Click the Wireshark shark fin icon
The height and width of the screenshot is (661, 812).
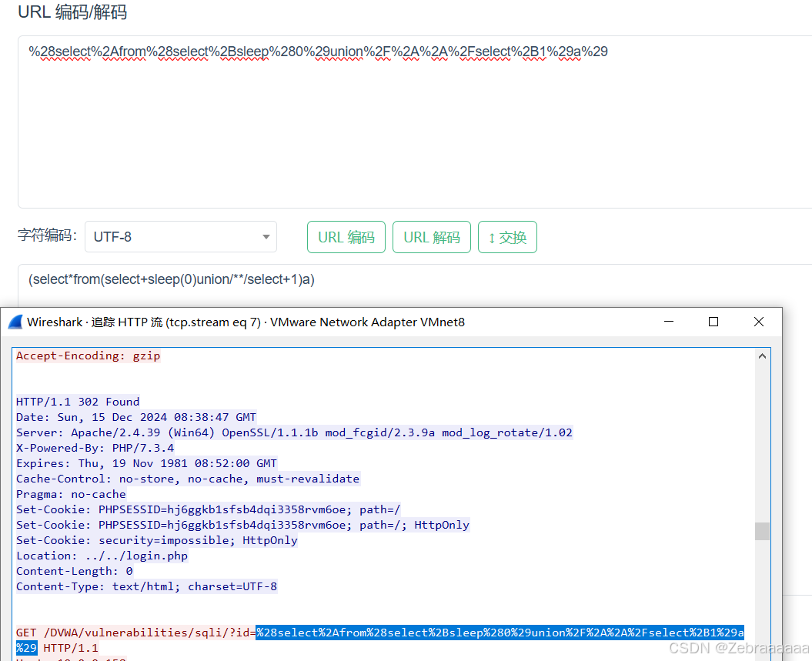tap(15, 322)
